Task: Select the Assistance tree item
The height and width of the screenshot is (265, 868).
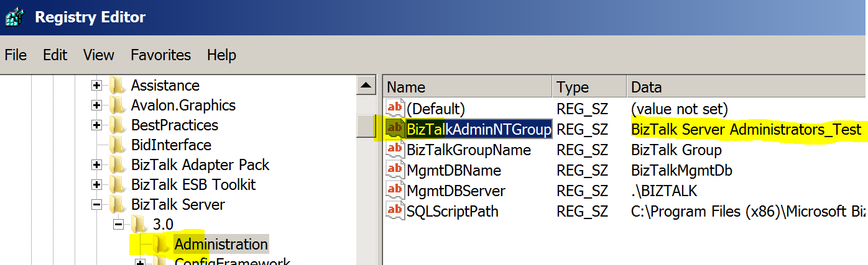Action: [165, 86]
